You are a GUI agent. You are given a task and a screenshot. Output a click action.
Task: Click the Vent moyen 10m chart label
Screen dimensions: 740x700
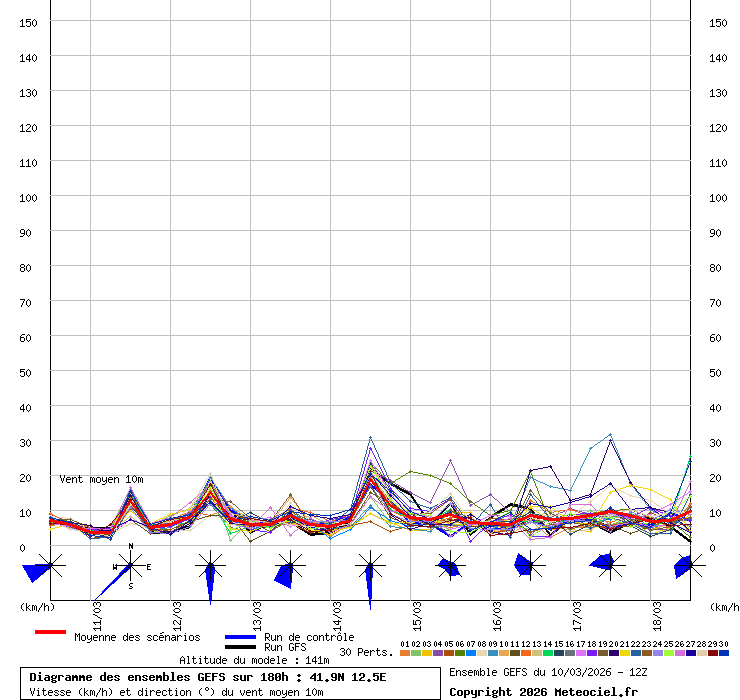click(x=101, y=480)
